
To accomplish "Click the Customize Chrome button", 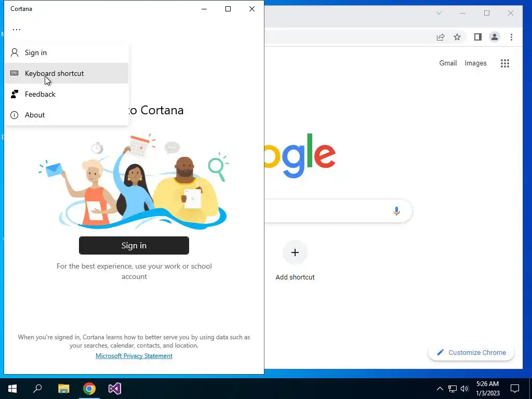I will pos(471,353).
